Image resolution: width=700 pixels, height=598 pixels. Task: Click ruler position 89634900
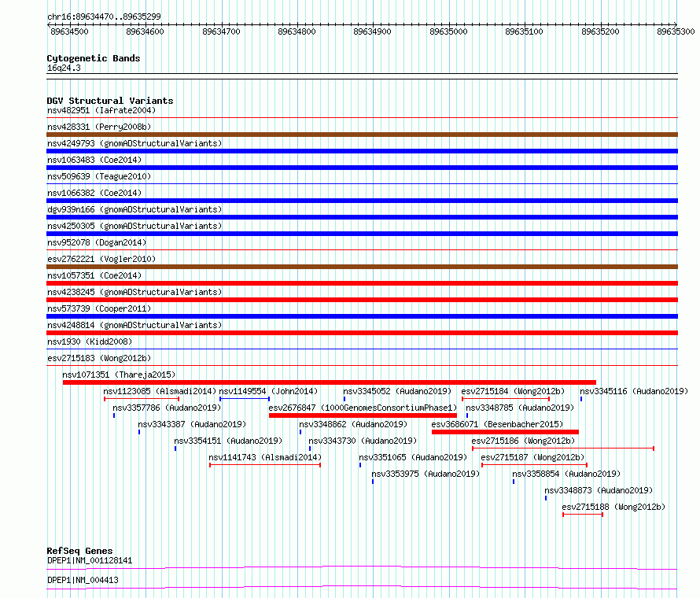click(372, 31)
